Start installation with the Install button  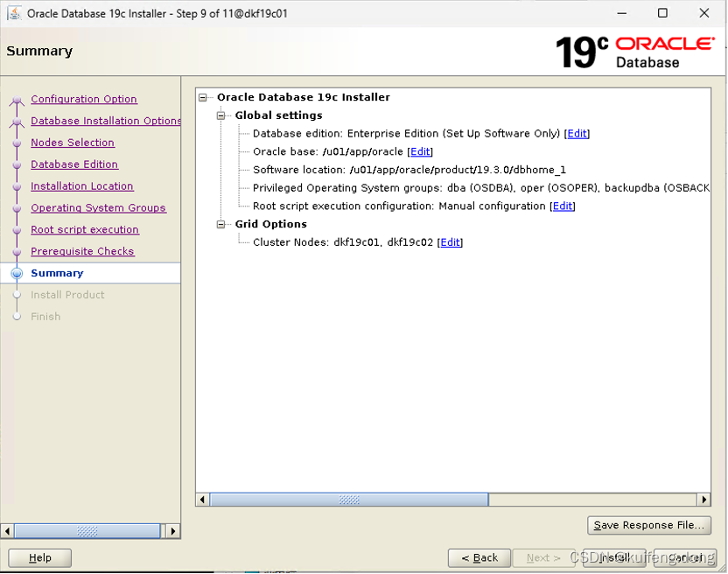pyautogui.click(x=613, y=557)
